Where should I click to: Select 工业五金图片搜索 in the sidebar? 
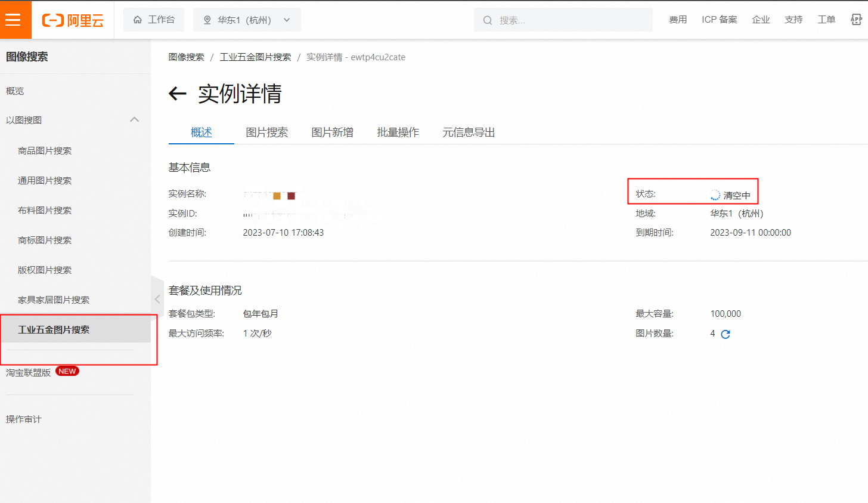pos(75,329)
